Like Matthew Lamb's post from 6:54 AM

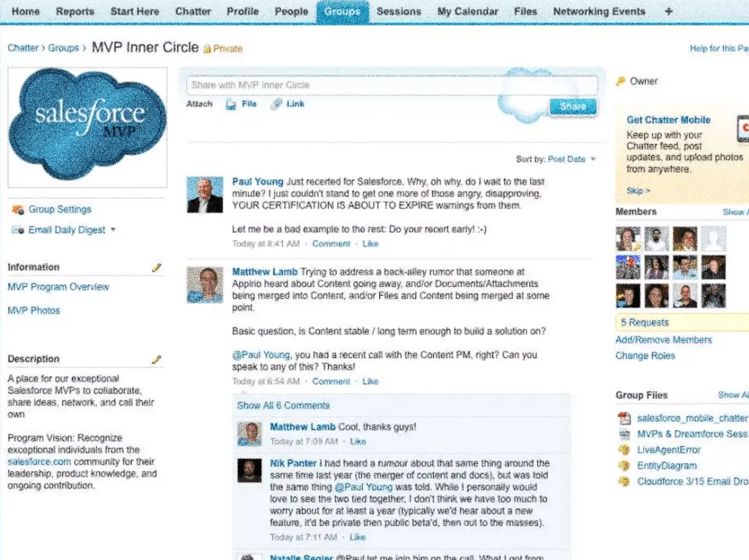[x=370, y=381]
